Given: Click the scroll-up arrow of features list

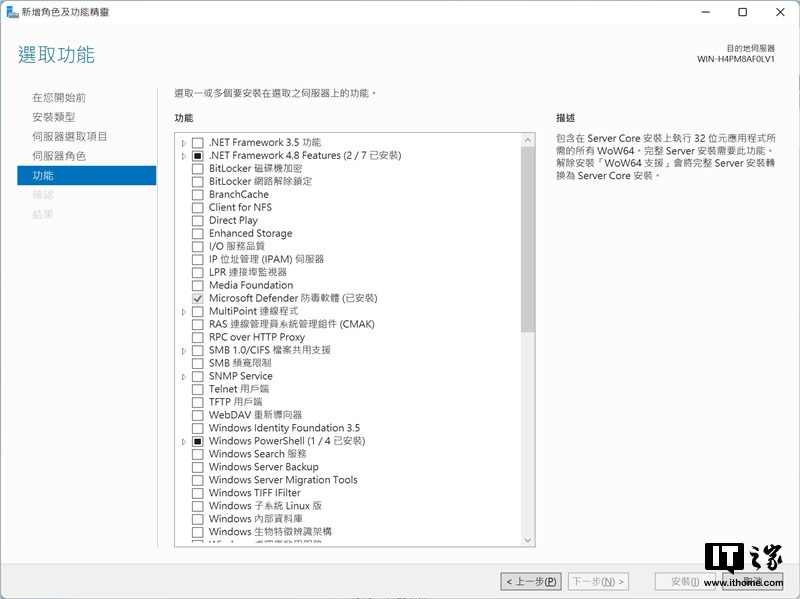Looking at the screenshot, I should coord(528,140).
